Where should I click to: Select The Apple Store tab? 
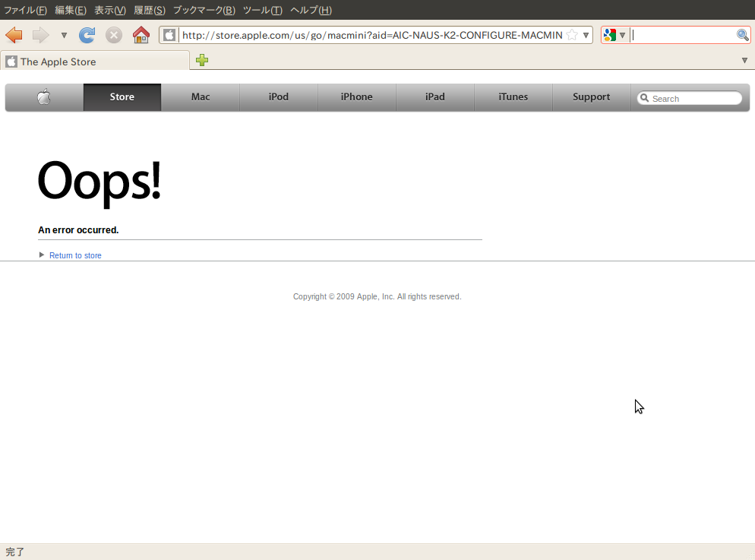[x=95, y=62]
